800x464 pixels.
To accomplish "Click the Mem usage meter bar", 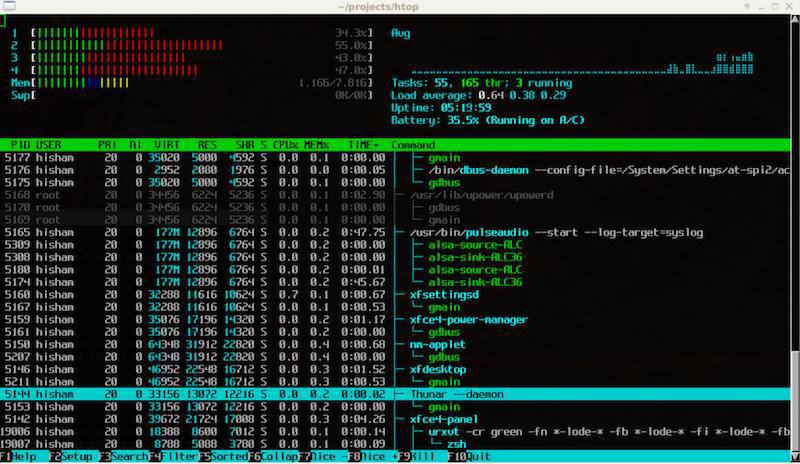I will tap(192, 83).
